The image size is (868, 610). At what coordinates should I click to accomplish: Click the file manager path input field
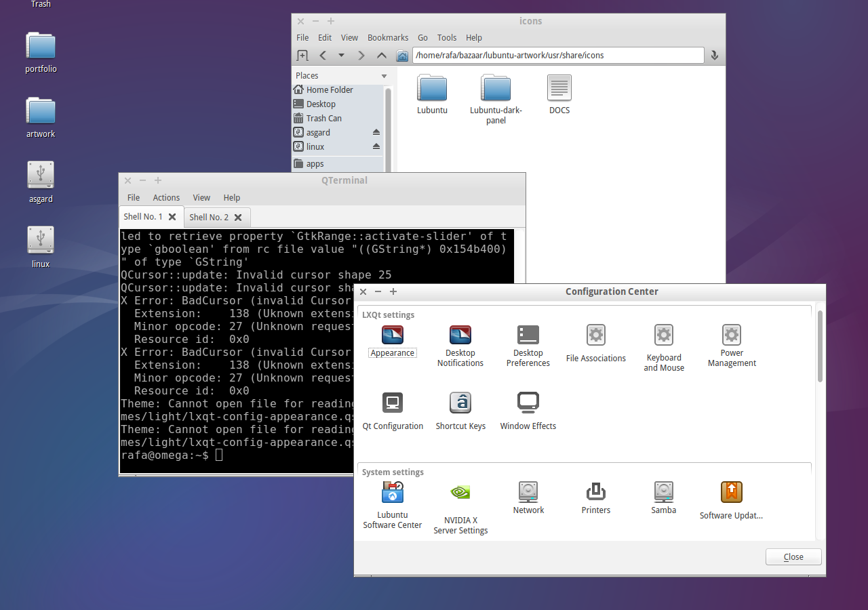[558, 55]
